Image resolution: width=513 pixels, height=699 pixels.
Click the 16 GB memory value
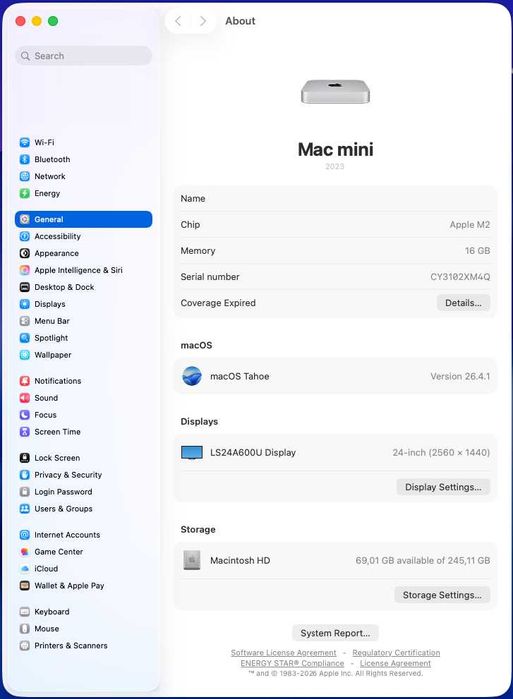tap(477, 251)
